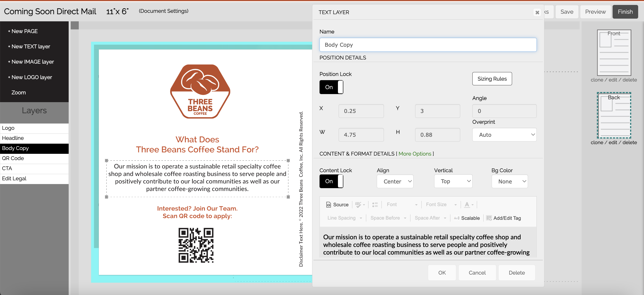The width and height of the screenshot is (644, 295).
Task: Click the QR code image on canvas
Action: pyautogui.click(x=196, y=245)
